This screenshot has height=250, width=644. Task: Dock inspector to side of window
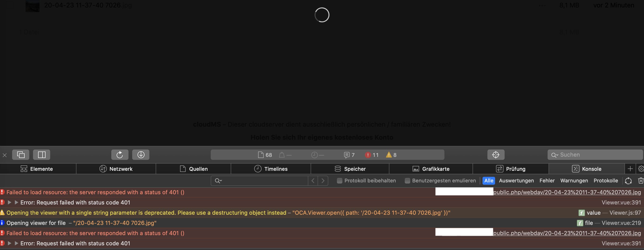pyautogui.click(x=42, y=155)
